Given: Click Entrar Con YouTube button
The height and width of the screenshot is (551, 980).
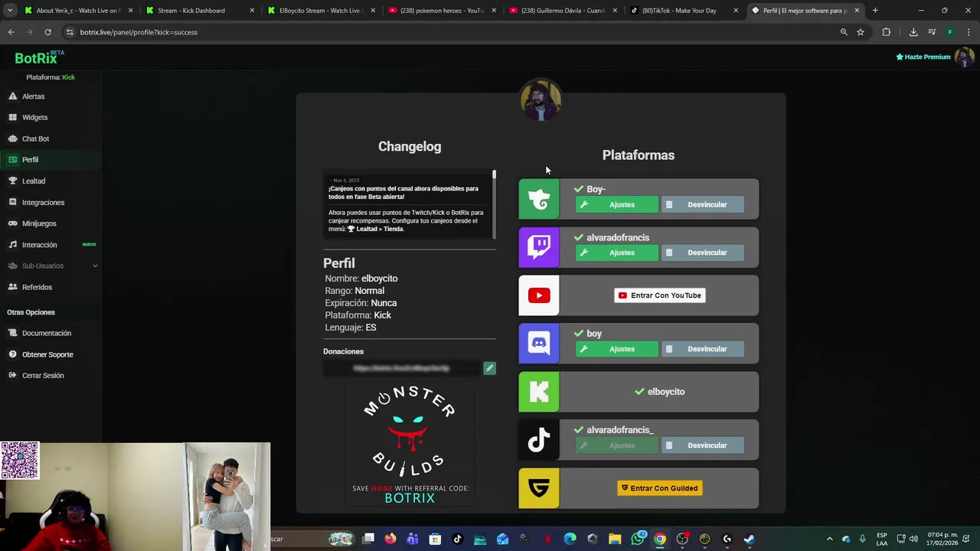Looking at the screenshot, I should pos(659,295).
